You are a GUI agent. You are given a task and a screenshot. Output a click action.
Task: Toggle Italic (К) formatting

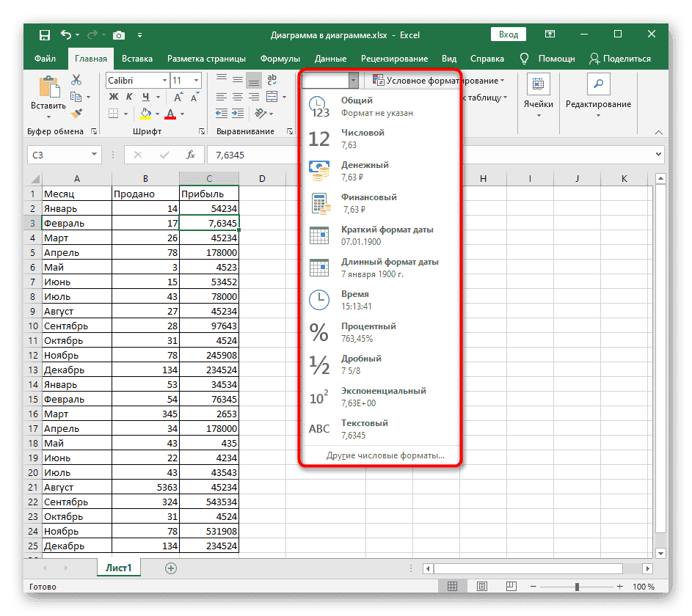pos(130,97)
